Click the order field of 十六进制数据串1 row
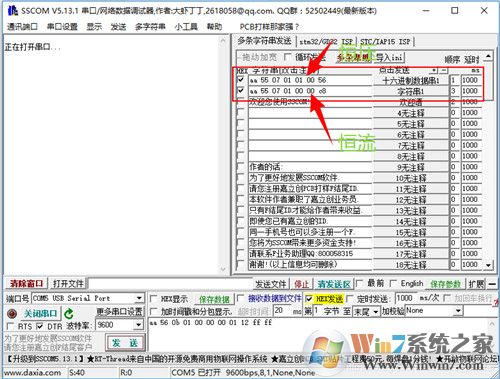The width and height of the screenshot is (500, 379). (454, 80)
